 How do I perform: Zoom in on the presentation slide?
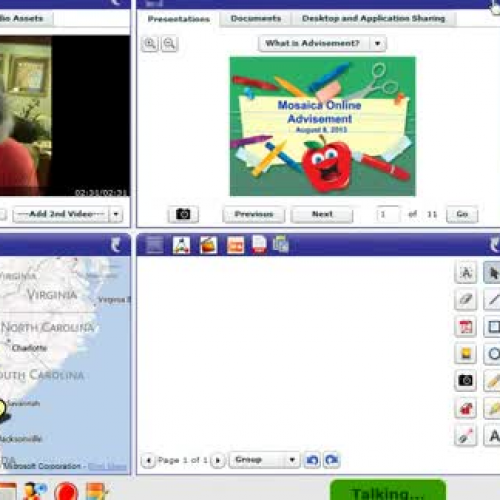tap(150, 44)
